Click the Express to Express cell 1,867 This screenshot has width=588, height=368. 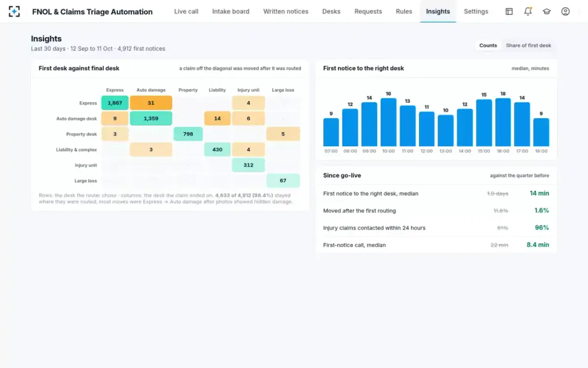(x=115, y=103)
